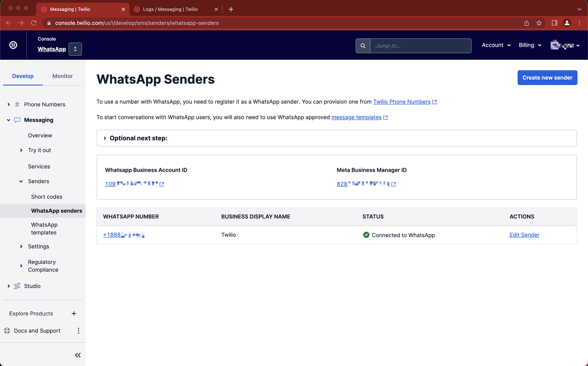This screenshot has height=366, width=588.
Task: Click the plus icon beside Explore Products
Action: click(x=73, y=314)
